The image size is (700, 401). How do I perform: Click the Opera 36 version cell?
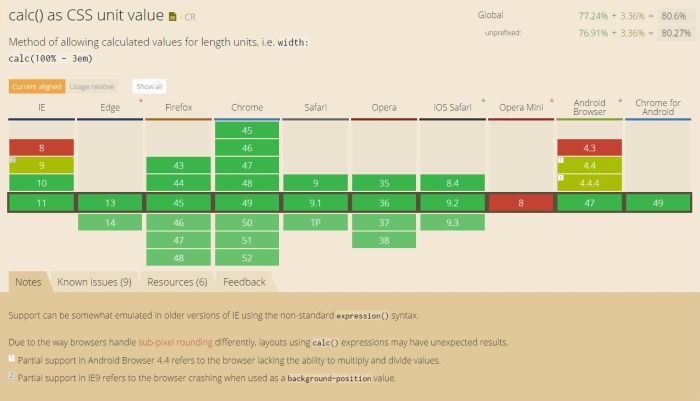384,203
